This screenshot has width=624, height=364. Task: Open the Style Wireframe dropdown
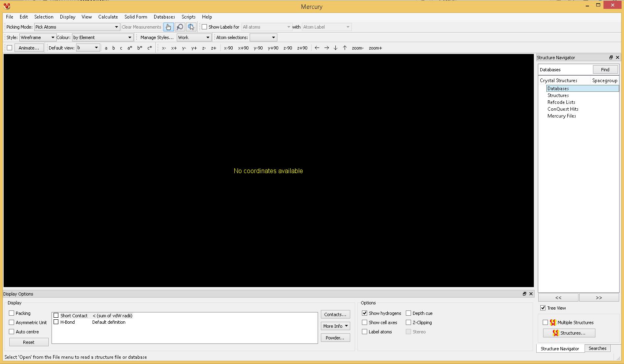tap(37, 37)
